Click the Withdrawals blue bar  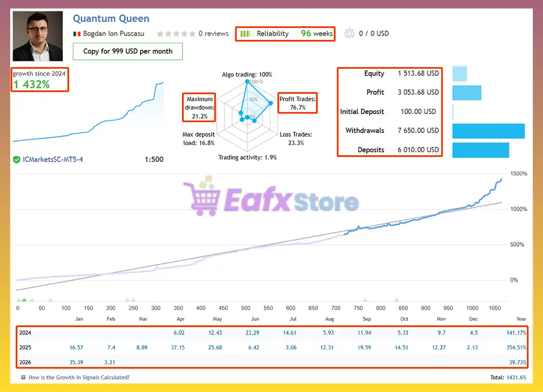click(488, 131)
